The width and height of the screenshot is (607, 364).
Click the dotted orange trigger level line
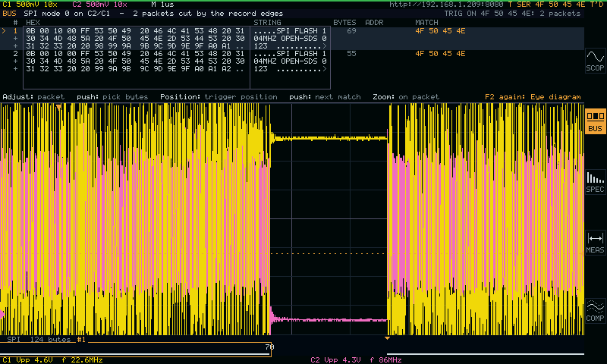(x=329, y=254)
